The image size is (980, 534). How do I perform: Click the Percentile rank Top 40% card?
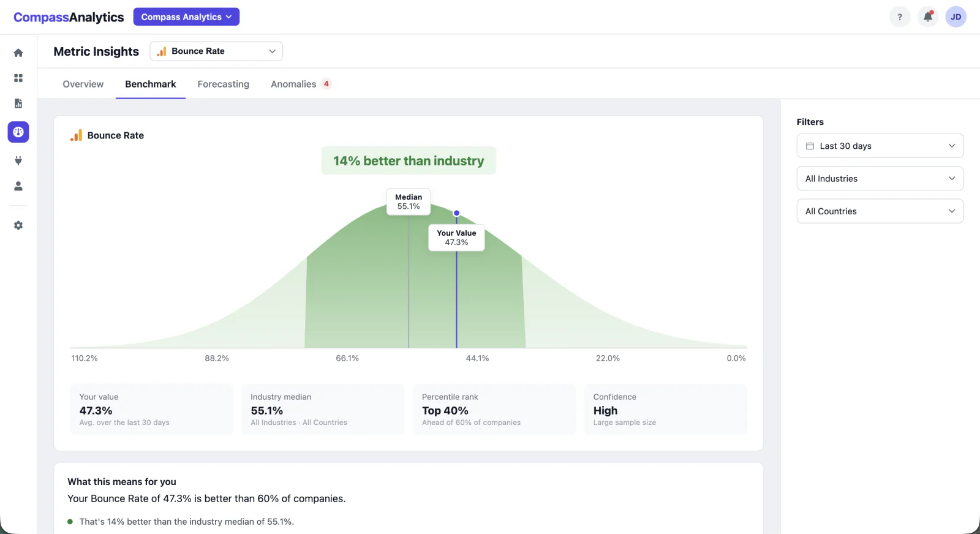tap(494, 409)
